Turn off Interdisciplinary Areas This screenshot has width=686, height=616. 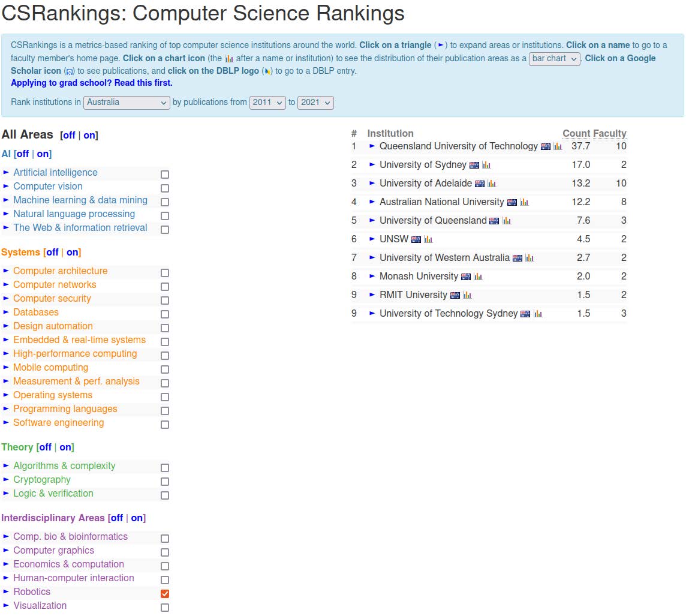117,518
